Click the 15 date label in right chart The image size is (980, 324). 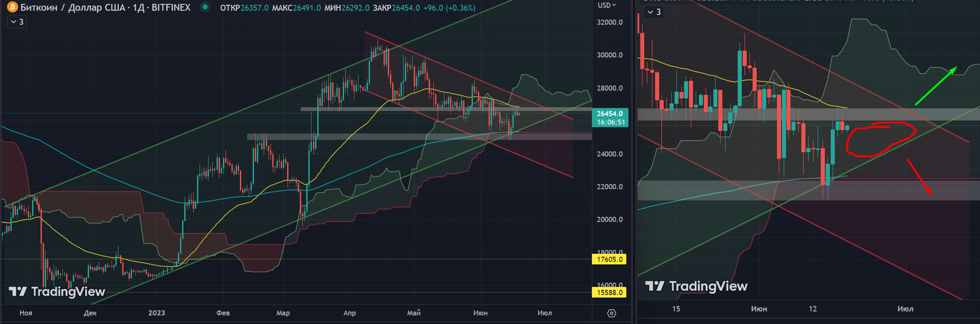click(676, 309)
